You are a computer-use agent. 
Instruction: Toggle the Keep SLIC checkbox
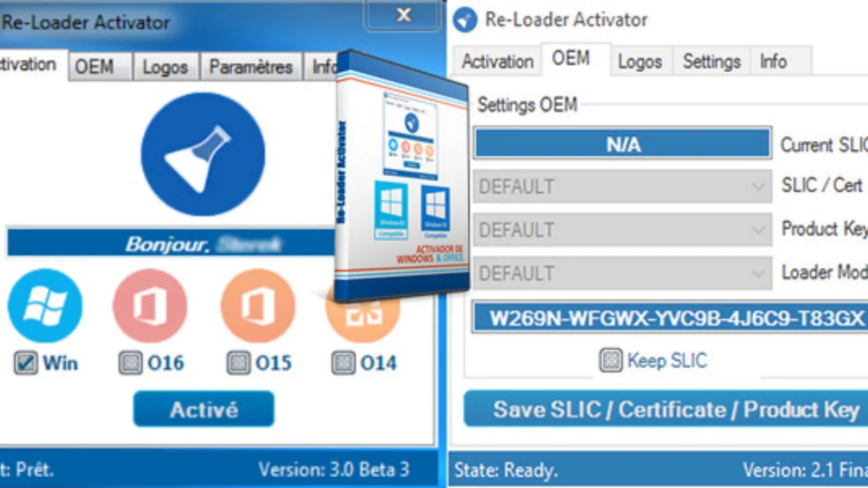pos(610,360)
